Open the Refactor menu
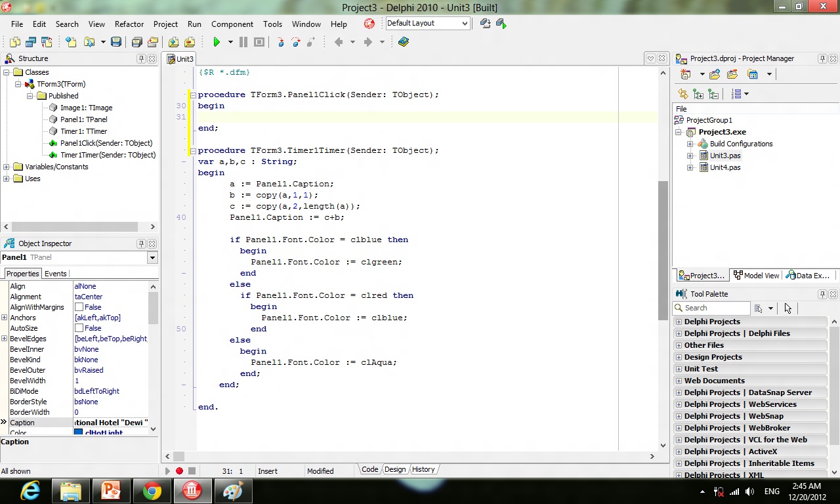This screenshot has width=840, height=504. (x=129, y=24)
